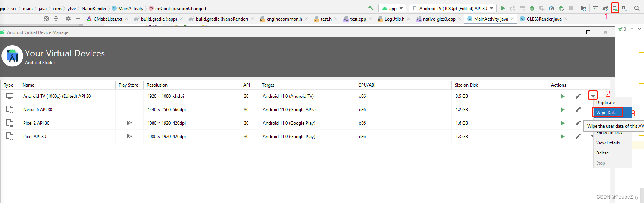This screenshot has height=203, width=644.
Task: Click the Collapse All icon in project panel
Action: click(x=56, y=19)
